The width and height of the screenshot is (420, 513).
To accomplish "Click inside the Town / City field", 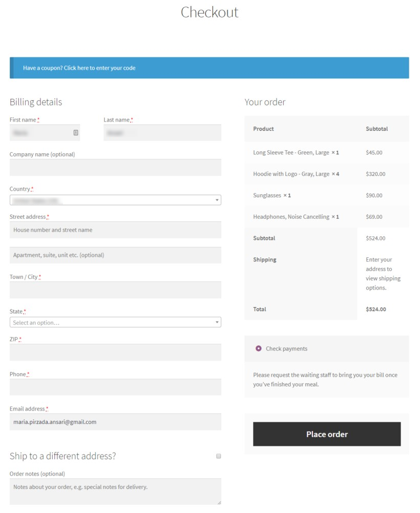I will click(x=115, y=289).
